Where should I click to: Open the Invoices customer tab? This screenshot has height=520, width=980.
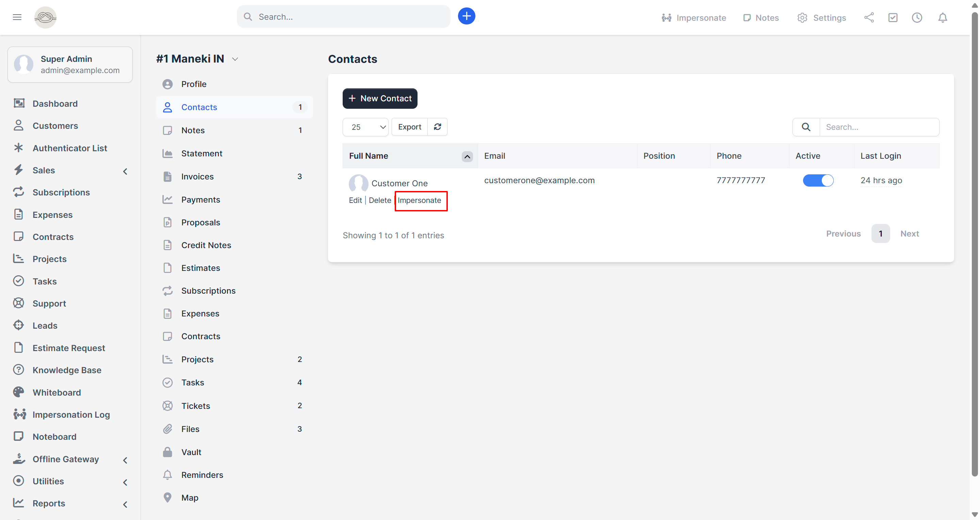[x=197, y=176]
